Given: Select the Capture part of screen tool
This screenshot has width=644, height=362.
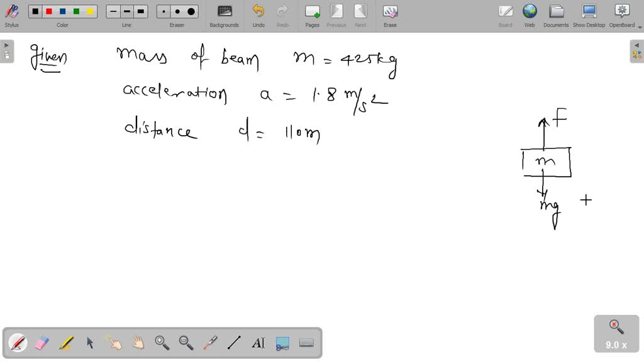Looking at the screenshot, I should pyautogui.click(x=282, y=343).
